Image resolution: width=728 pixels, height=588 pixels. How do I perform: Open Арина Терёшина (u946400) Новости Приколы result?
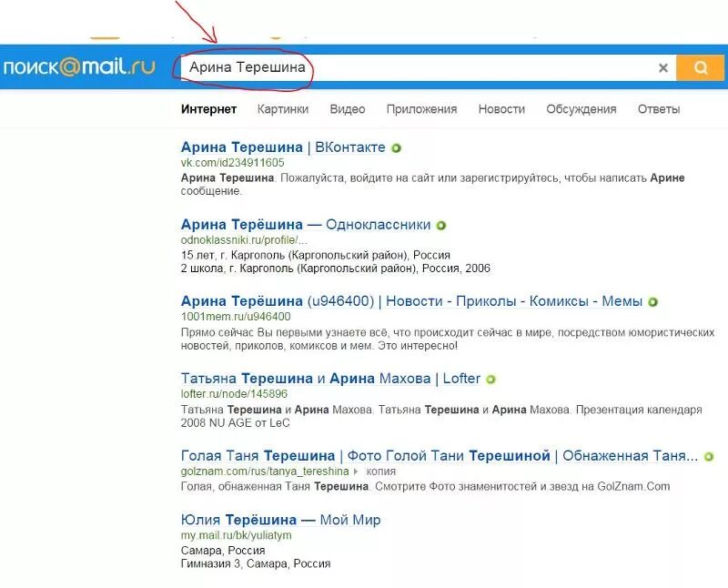pos(411,301)
